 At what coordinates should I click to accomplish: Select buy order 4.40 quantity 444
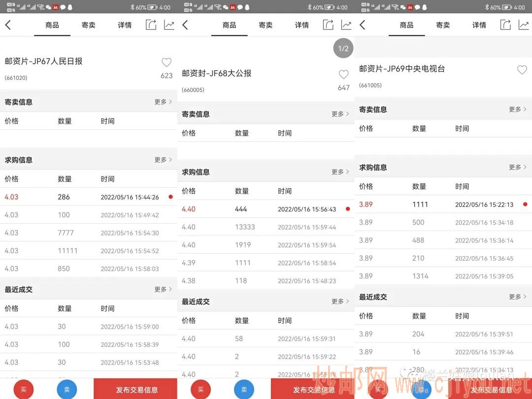tap(266, 209)
